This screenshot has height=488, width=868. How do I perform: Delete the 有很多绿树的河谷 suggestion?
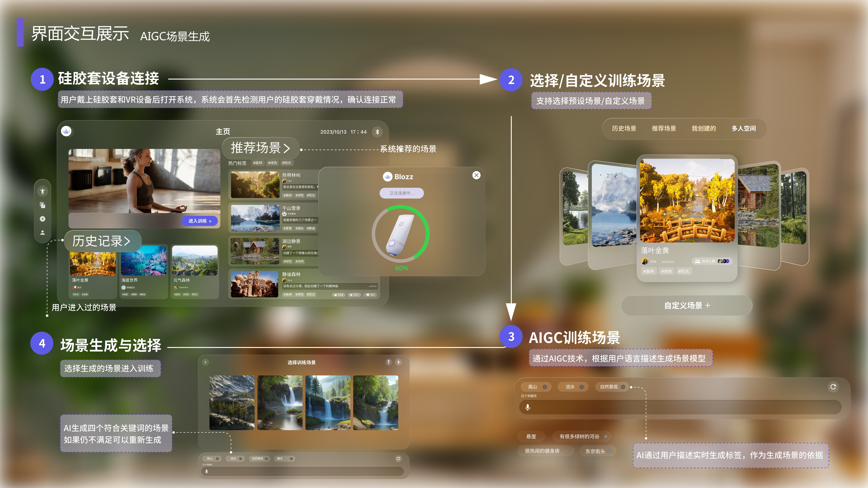point(606,436)
